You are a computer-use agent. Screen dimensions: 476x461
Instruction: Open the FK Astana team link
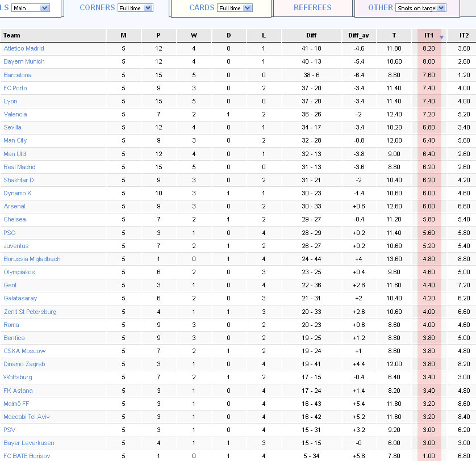click(18, 391)
